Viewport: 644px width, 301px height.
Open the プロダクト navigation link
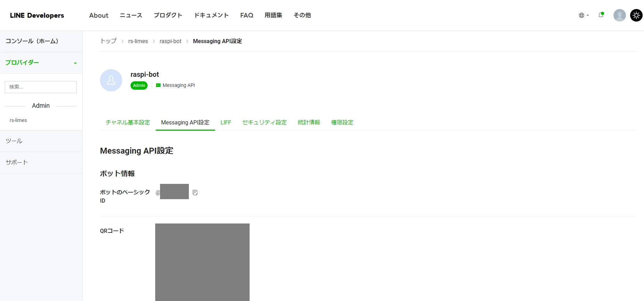[x=168, y=15]
